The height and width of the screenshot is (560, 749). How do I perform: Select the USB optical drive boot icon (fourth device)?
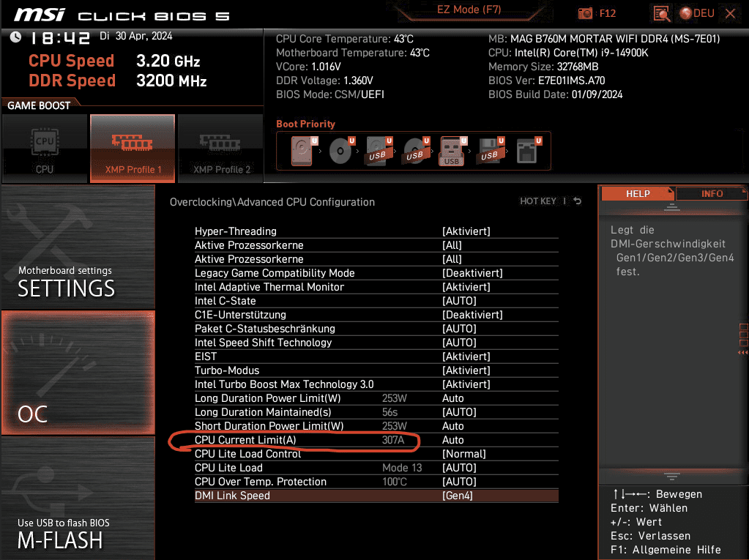416,151
